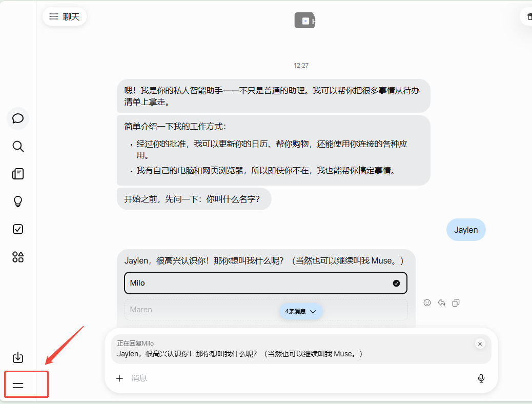Image resolution: width=532 pixels, height=404 pixels.
Task: Add an emoji reaction to the message
Action: click(427, 303)
